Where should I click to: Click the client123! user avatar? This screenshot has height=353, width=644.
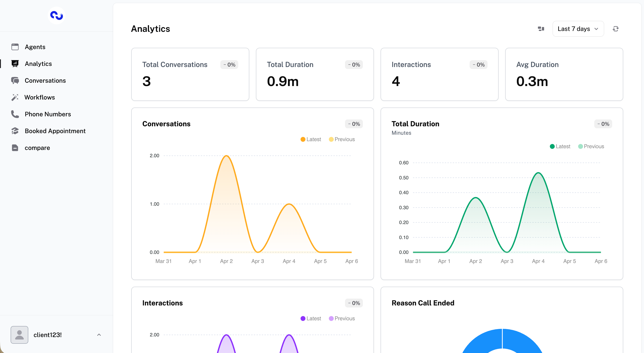click(x=19, y=335)
